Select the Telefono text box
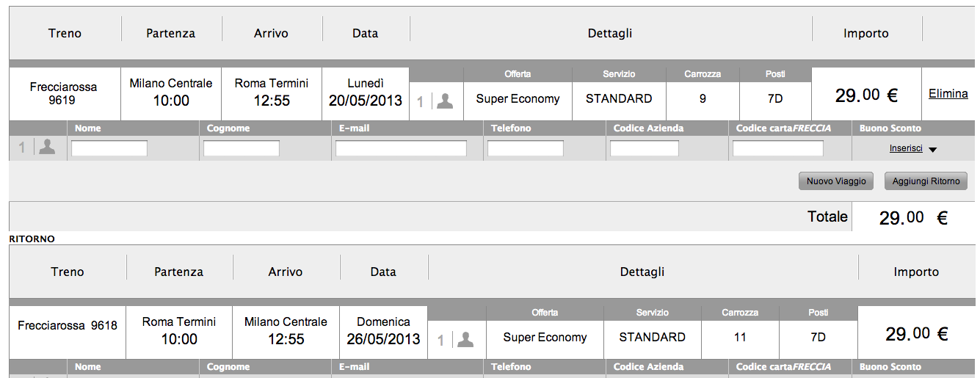This screenshot has height=378, width=980. [526, 148]
